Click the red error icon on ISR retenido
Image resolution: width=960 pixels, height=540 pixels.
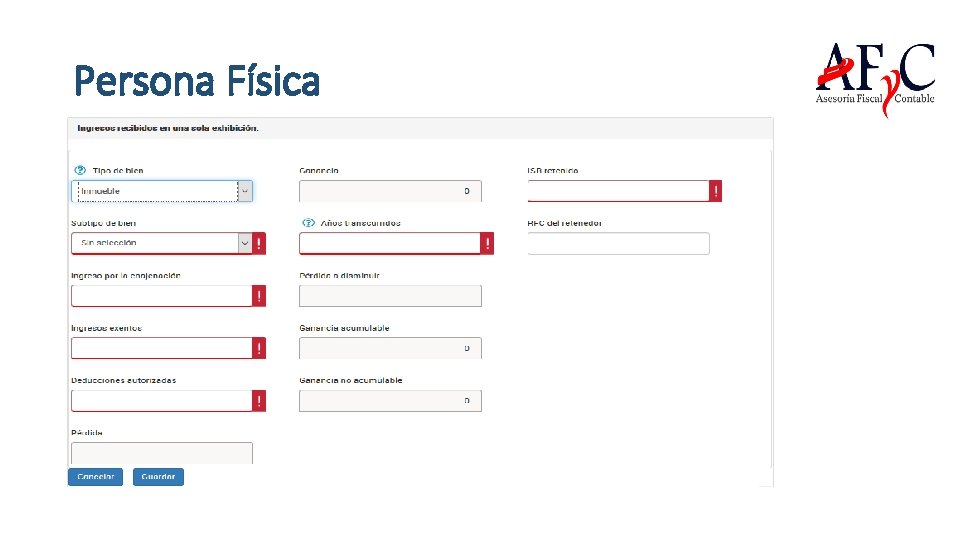click(715, 191)
